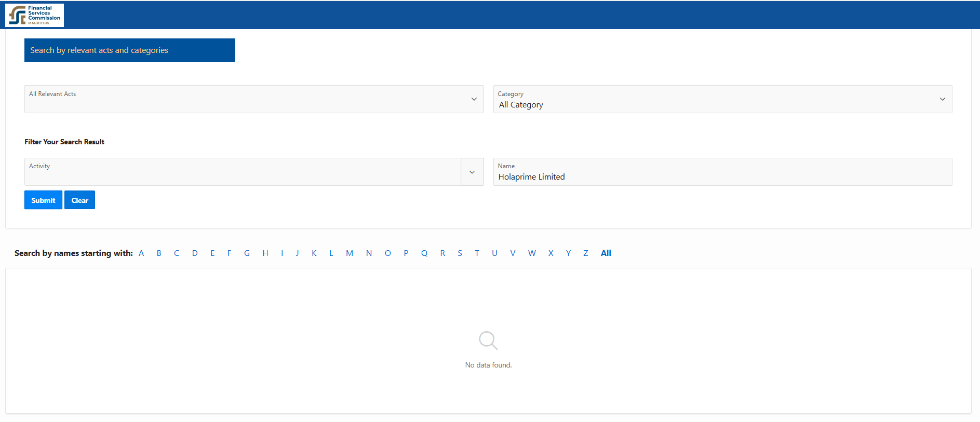Viewport: 980px width, 422px height.
Task: Filter names starting with A
Action: tap(141, 253)
